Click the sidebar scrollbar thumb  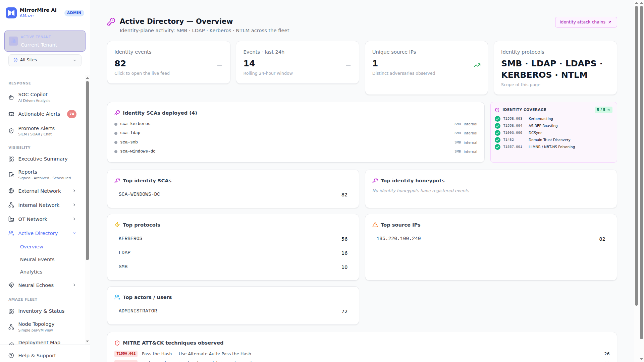click(x=87, y=170)
